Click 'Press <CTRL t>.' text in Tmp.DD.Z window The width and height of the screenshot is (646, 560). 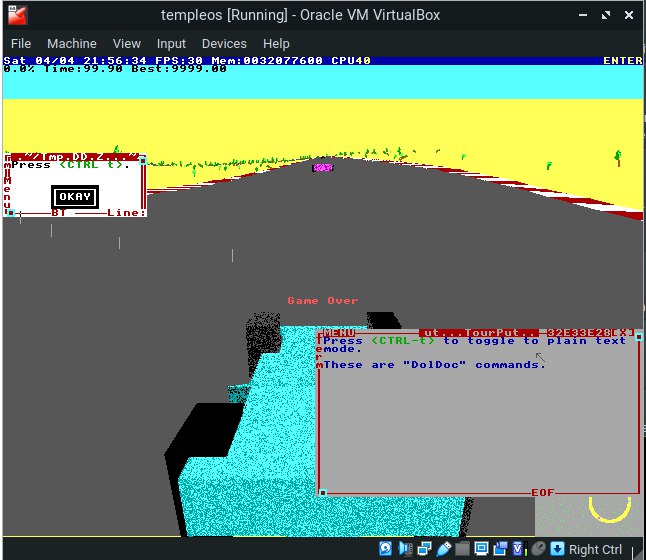pyautogui.click(x=71, y=165)
